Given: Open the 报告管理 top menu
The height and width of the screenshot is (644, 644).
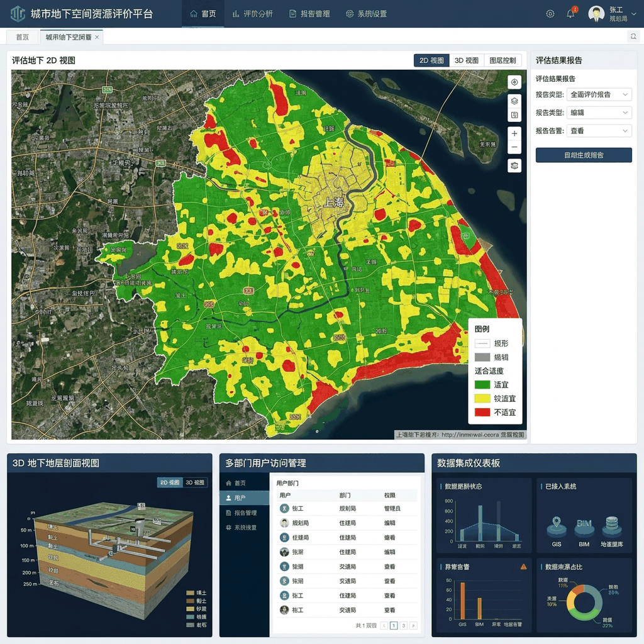Looking at the screenshot, I should click(x=309, y=14).
